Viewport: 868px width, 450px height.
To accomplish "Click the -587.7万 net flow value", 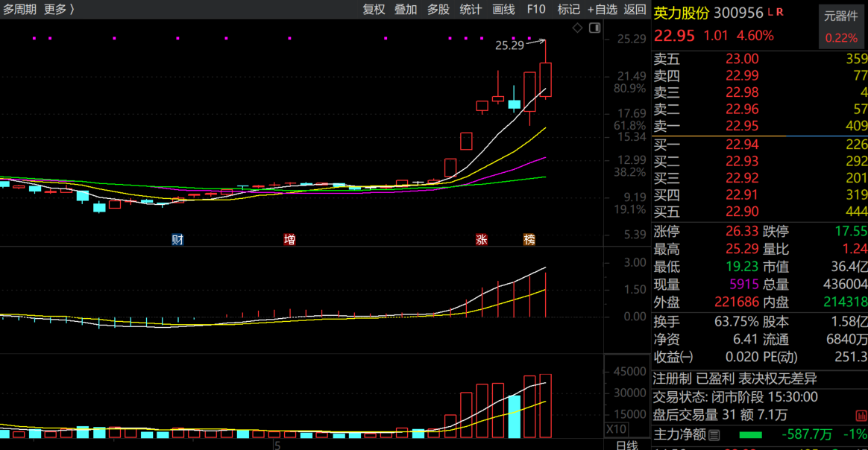I will pos(807,435).
